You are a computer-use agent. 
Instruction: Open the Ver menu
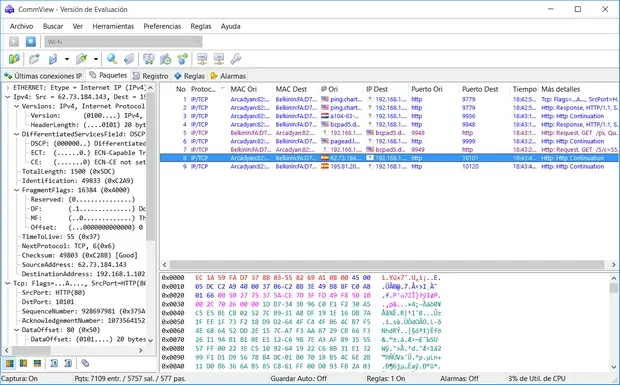click(78, 26)
